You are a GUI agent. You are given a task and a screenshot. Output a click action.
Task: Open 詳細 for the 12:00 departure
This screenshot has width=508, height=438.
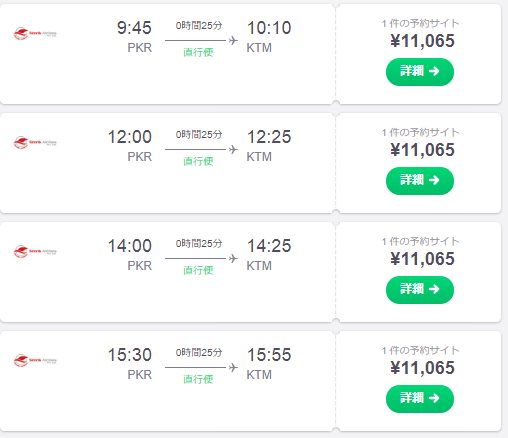tap(420, 181)
